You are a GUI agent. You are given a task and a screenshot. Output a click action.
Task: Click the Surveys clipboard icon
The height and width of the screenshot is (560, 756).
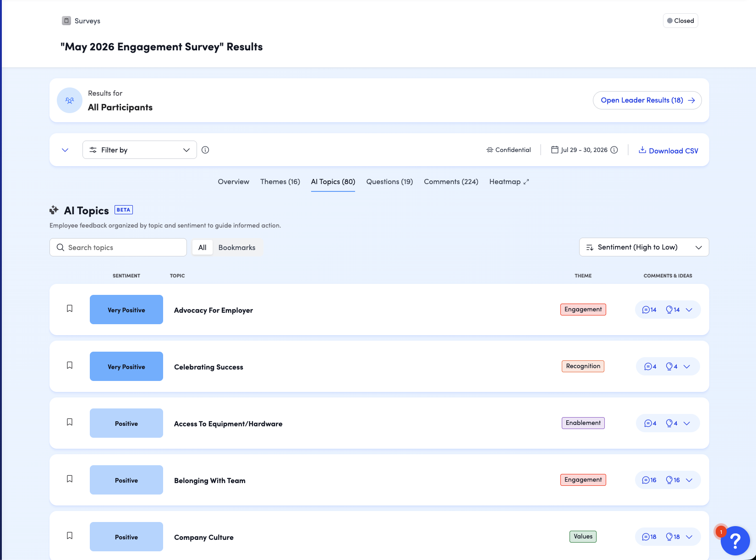pyautogui.click(x=66, y=21)
